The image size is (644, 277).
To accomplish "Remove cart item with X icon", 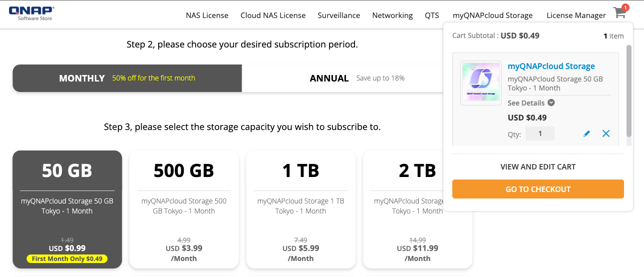I will click(x=606, y=133).
